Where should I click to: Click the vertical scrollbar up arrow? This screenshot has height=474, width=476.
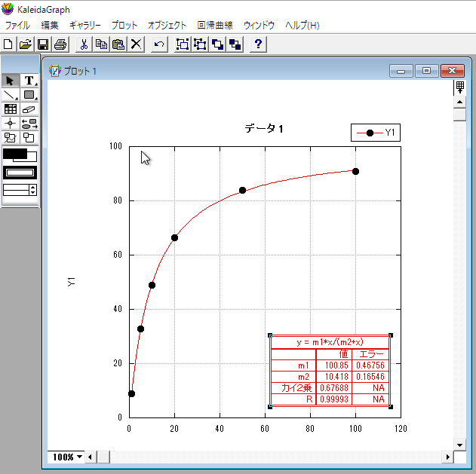(x=459, y=102)
